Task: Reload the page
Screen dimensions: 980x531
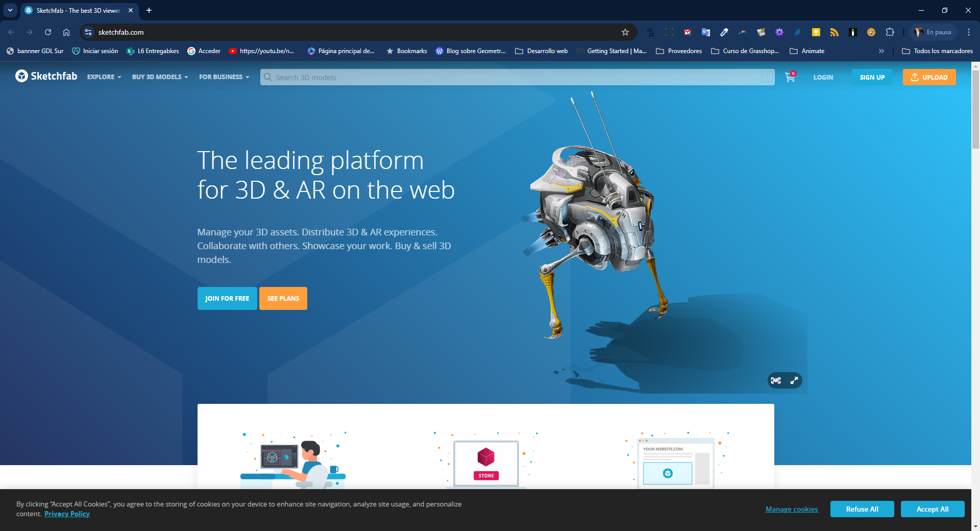Action: coord(48,32)
